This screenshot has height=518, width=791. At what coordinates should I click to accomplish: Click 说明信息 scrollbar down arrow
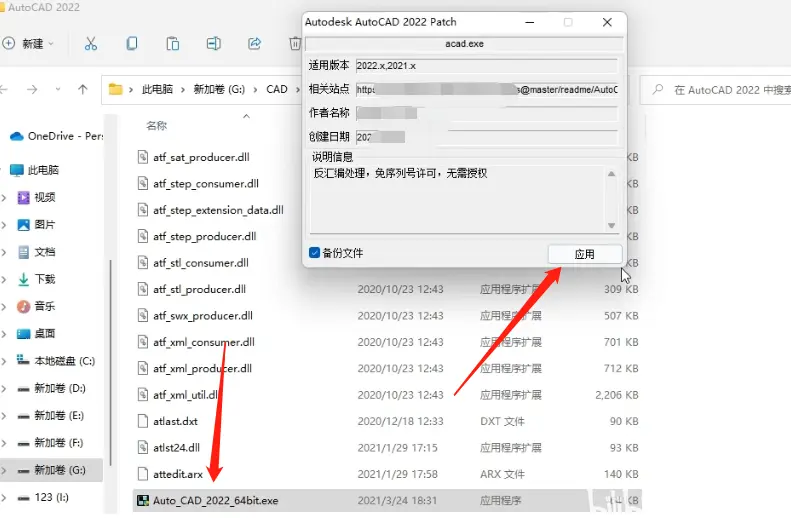[611, 225]
